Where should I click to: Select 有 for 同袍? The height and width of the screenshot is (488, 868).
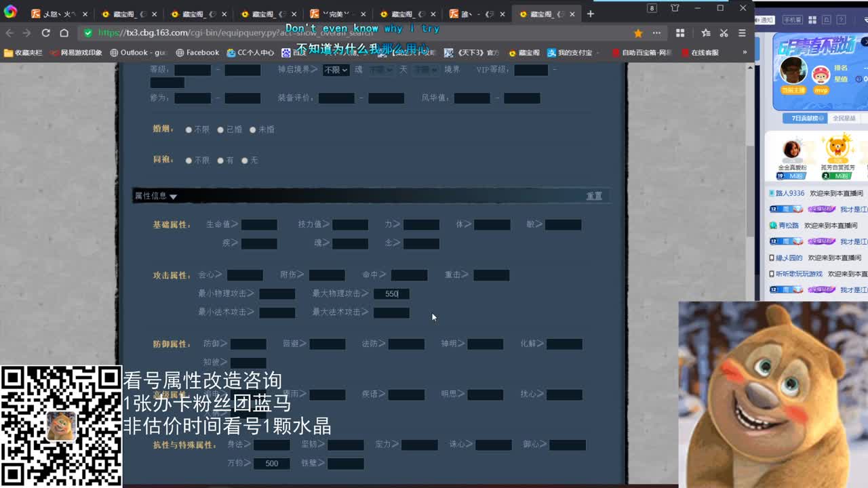(x=220, y=161)
